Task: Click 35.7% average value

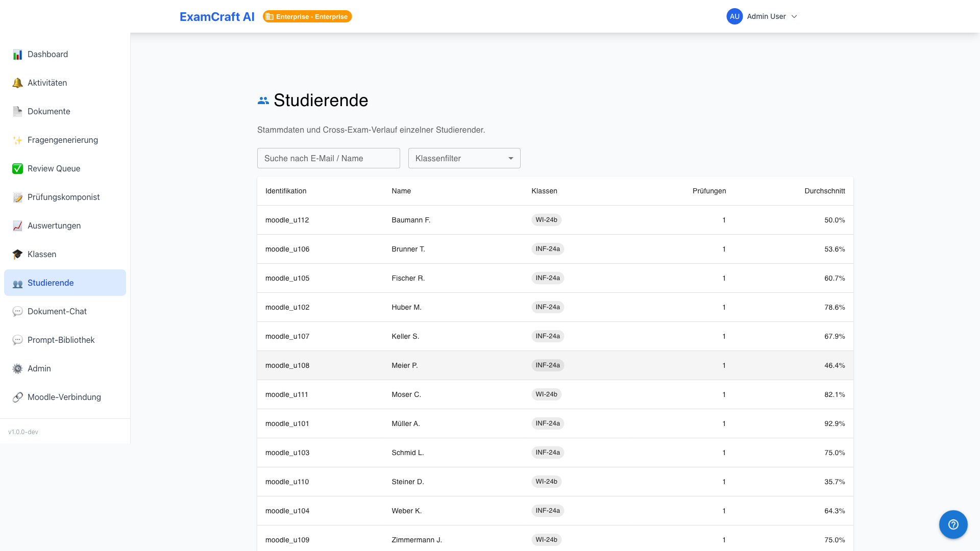Action: pos(835,482)
